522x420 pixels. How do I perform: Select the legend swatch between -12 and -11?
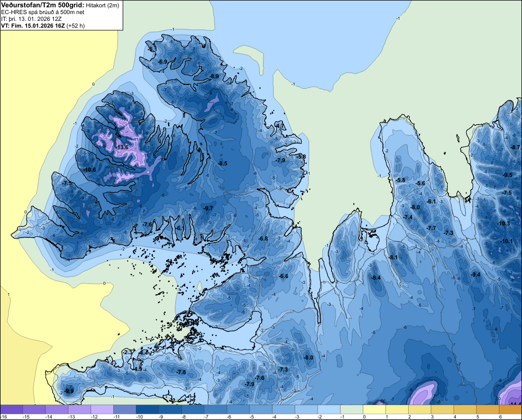pyautogui.click(x=102, y=410)
